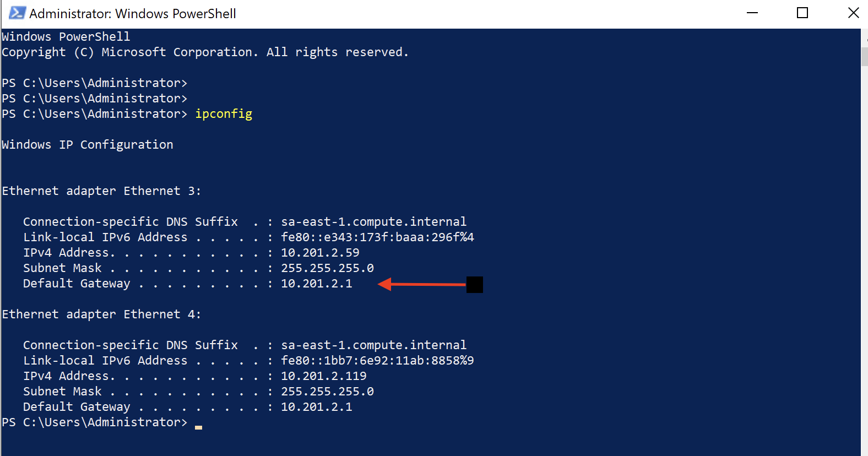
Task: Click the PowerShell icon in title bar
Action: click(17, 13)
